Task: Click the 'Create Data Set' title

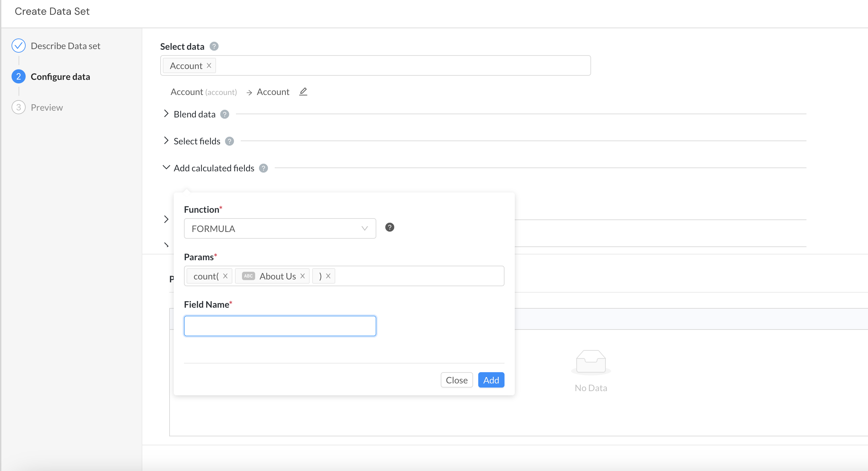Action: [52, 11]
